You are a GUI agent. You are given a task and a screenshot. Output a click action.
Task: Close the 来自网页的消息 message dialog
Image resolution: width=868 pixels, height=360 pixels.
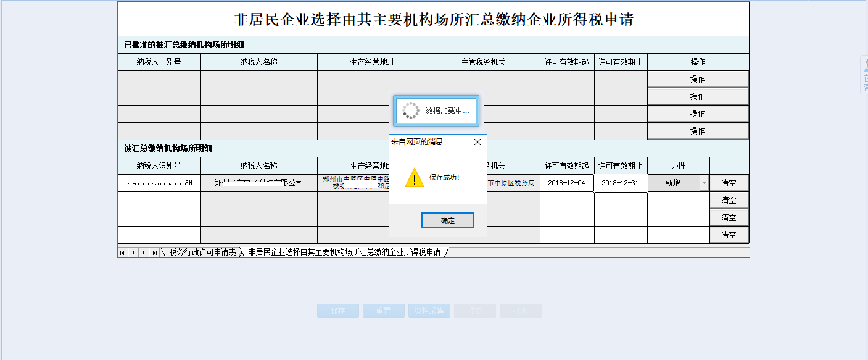click(477, 141)
